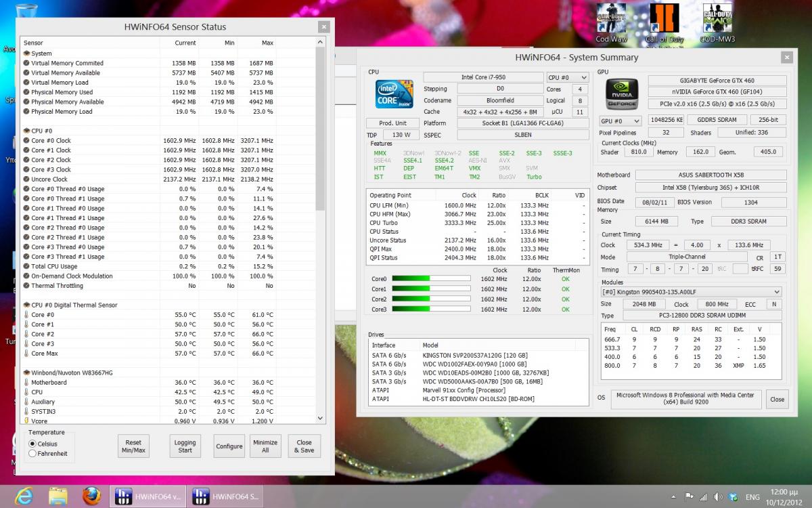Viewport: 812px width, 508px height.
Task: Click clock icon beside Total CPU Usage
Action: [26, 266]
